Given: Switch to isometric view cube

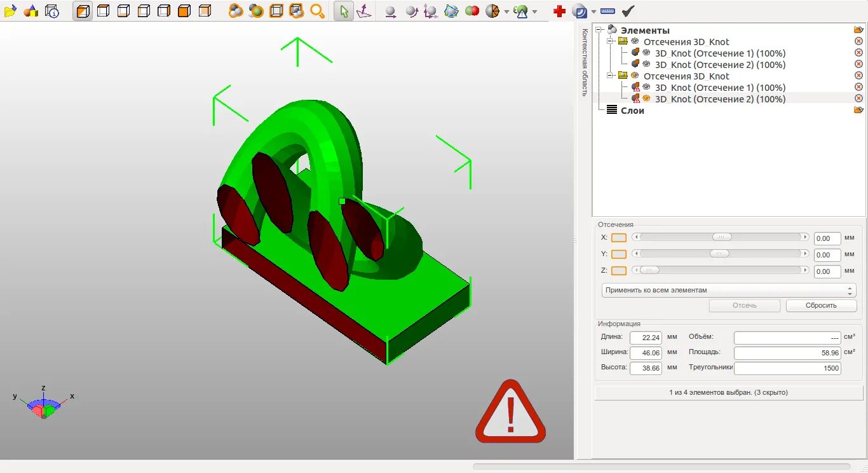Looking at the screenshot, I should tap(83, 11).
